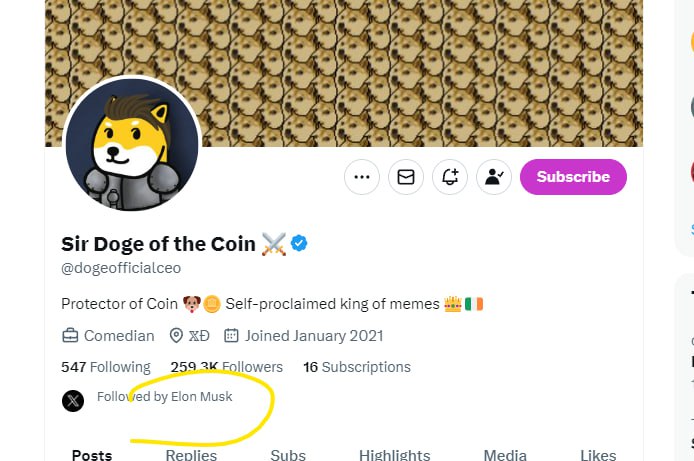Click the following person checkmark icon

tap(494, 177)
